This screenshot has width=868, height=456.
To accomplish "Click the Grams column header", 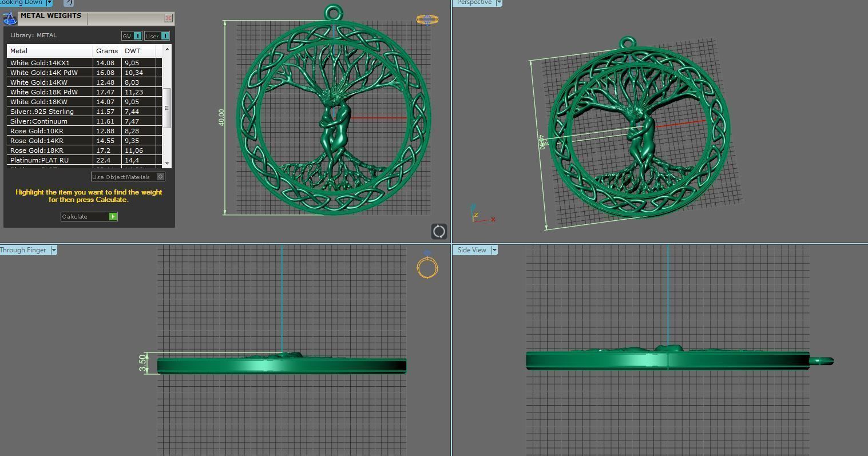I will [107, 51].
